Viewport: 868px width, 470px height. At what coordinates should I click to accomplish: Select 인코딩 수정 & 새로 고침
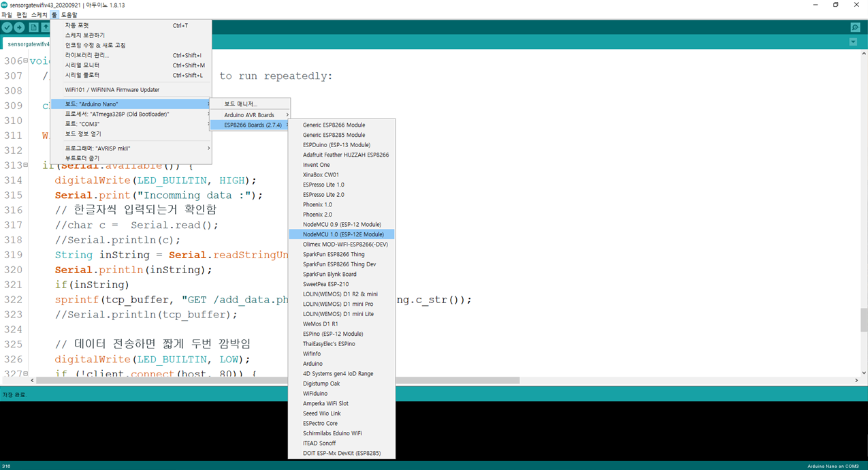[131, 45]
